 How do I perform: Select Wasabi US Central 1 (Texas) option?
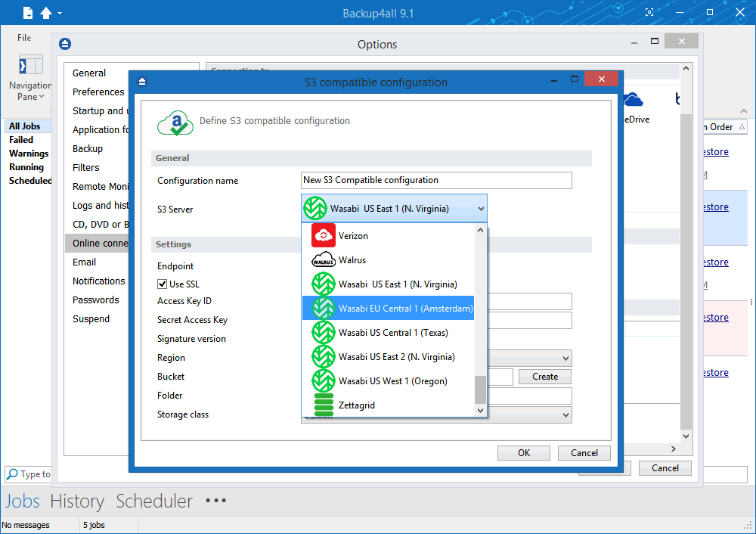(388, 332)
